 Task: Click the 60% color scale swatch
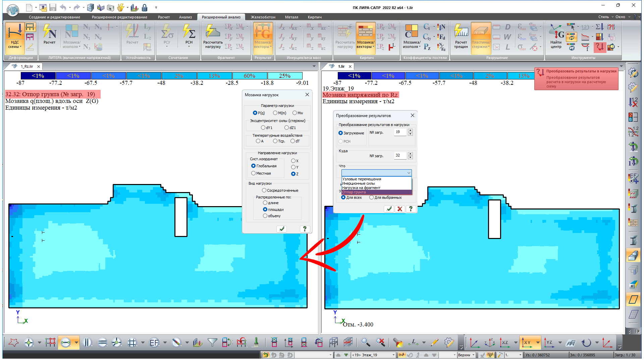coord(250,76)
